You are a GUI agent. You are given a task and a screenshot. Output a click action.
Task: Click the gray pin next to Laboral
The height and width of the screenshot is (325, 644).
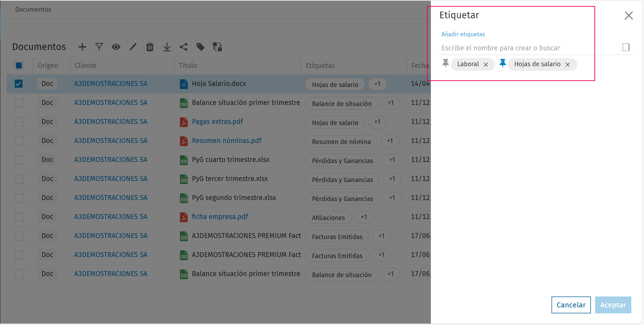coord(445,63)
